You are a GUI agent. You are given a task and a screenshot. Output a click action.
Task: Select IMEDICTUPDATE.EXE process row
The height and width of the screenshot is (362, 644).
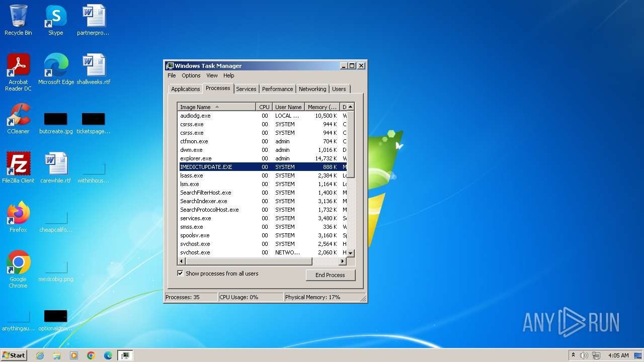click(262, 167)
